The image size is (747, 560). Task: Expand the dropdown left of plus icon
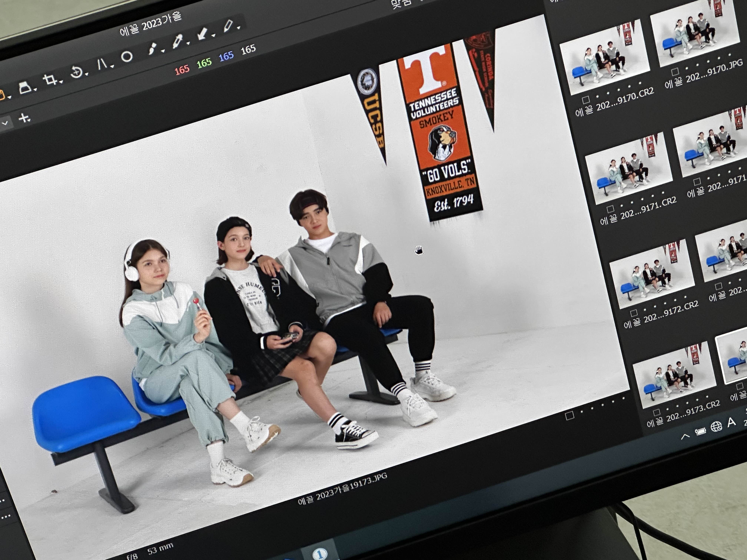click(x=5, y=124)
